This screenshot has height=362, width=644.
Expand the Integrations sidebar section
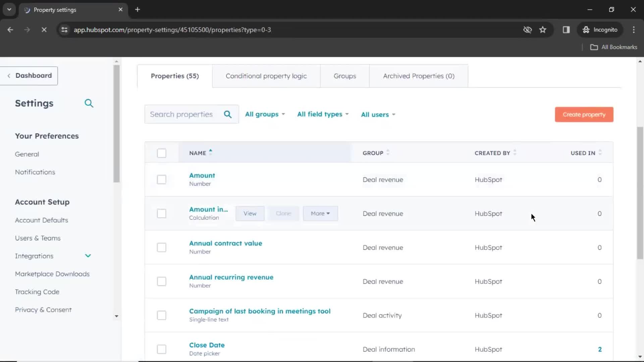tap(88, 256)
